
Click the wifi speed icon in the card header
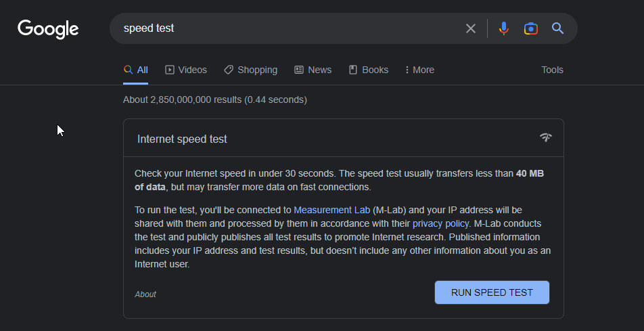546,137
